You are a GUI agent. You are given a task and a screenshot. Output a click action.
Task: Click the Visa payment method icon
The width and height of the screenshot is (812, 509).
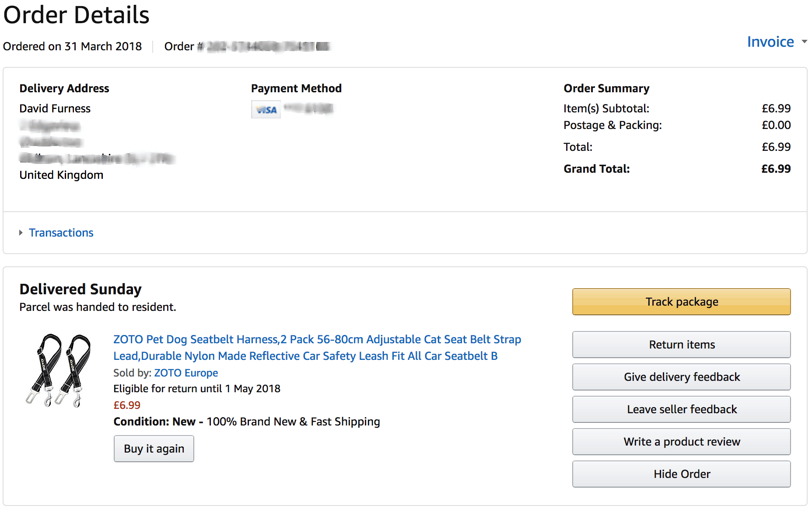[x=266, y=109]
